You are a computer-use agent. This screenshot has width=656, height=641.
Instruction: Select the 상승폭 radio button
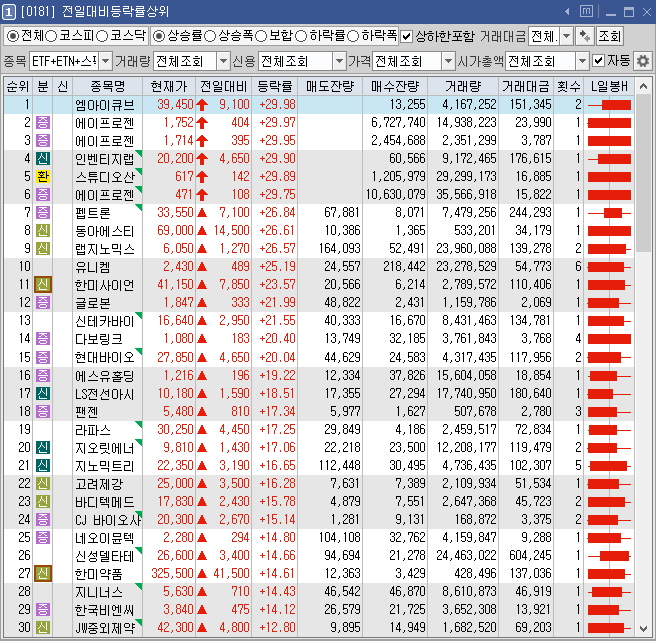(x=210, y=36)
